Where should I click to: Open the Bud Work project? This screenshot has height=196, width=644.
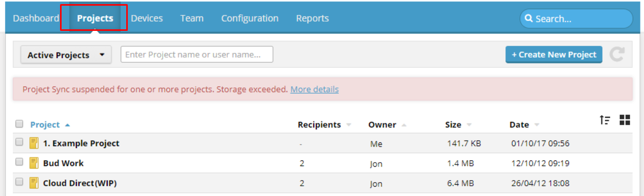63,163
